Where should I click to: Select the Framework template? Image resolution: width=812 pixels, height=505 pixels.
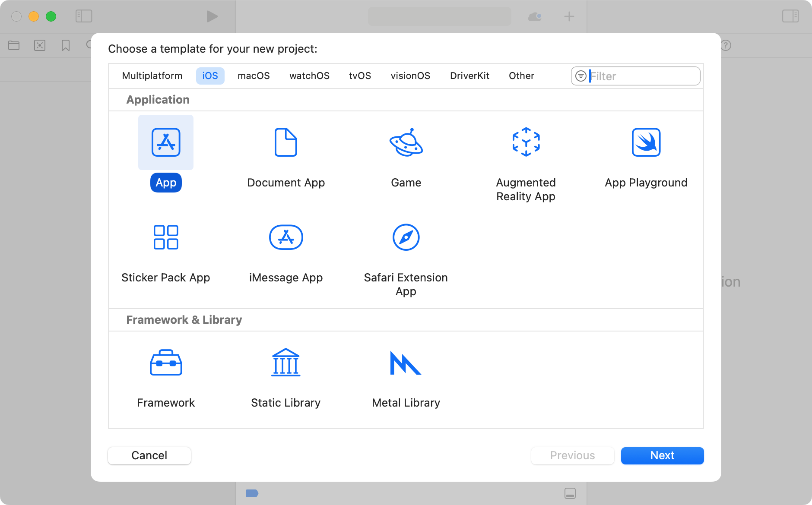pos(166,363)
